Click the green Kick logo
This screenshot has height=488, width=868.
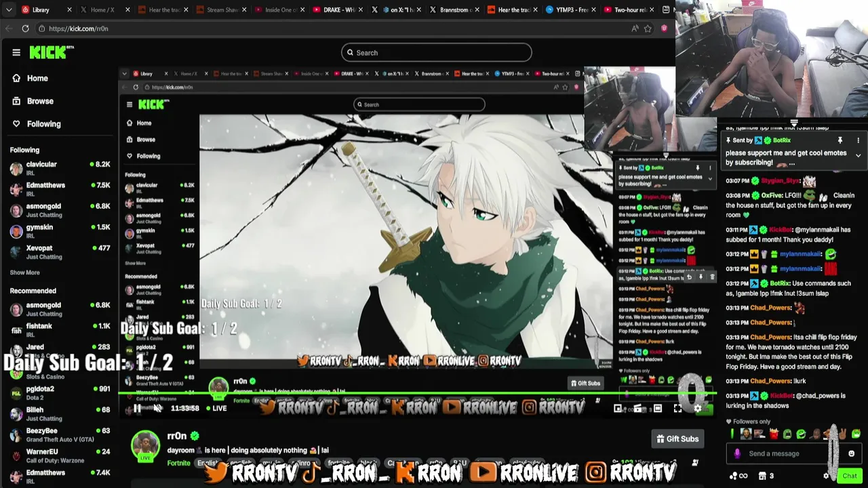[x=51, y=52]
